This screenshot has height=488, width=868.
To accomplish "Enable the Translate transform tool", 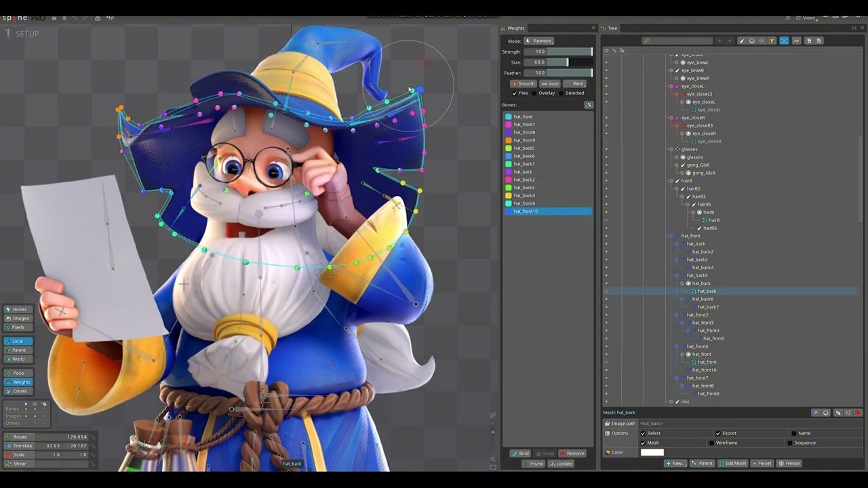I will (x=18, y=446).
